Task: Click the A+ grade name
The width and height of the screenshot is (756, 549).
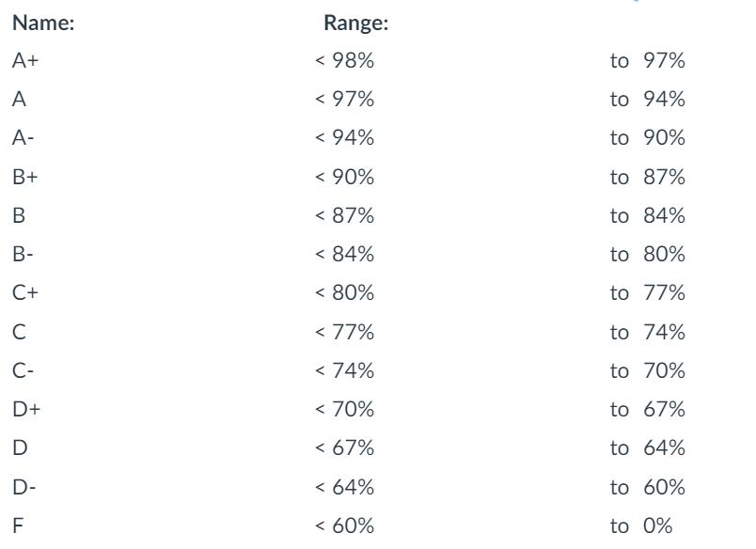Action: [x=25, y=61]
